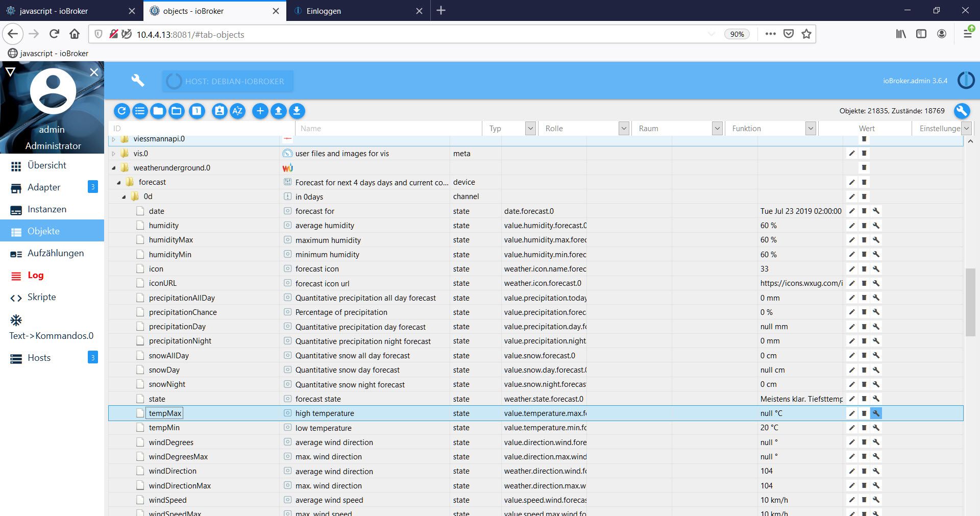980x516 pixels.
Task: Click the 'Tue Jul 23 2019' value cell
Action: [800, 211]
